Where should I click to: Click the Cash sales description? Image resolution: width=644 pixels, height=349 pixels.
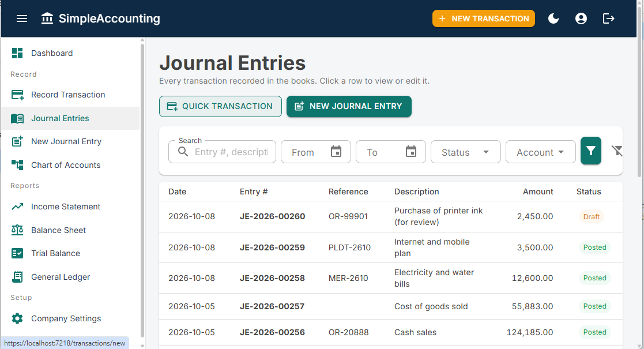pyautogui.click(x=415, y=332)
